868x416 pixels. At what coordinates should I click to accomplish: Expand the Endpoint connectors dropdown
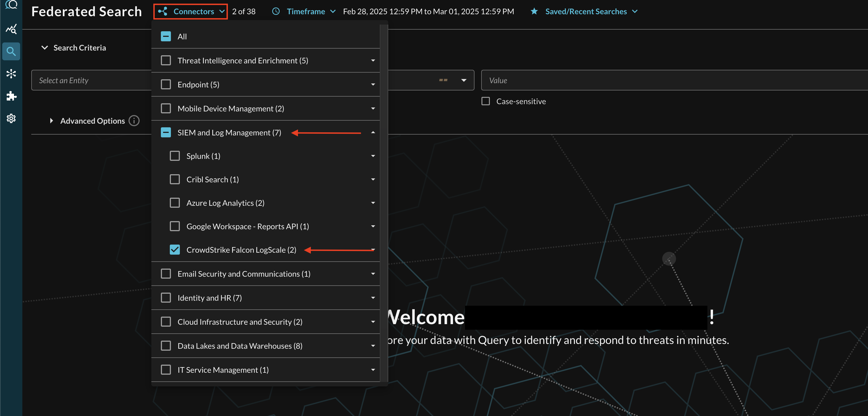(374, 84)
